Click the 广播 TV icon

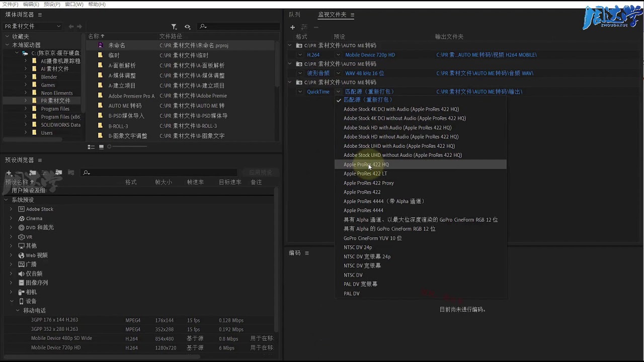pos(21,264)
